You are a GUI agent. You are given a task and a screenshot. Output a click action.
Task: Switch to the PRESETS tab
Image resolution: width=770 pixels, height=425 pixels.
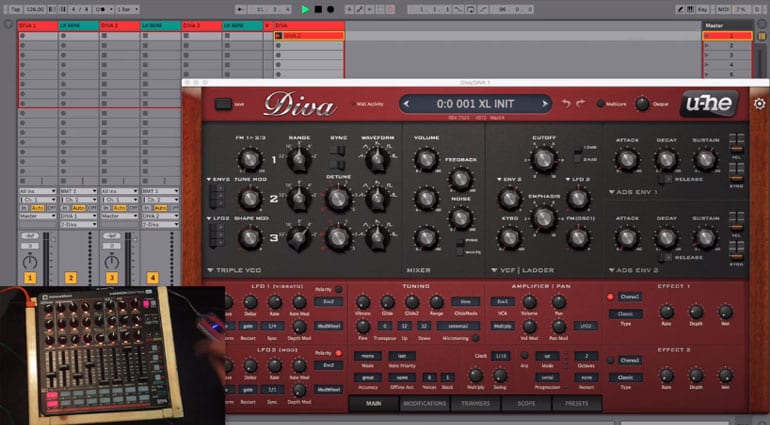click(577, 403)
